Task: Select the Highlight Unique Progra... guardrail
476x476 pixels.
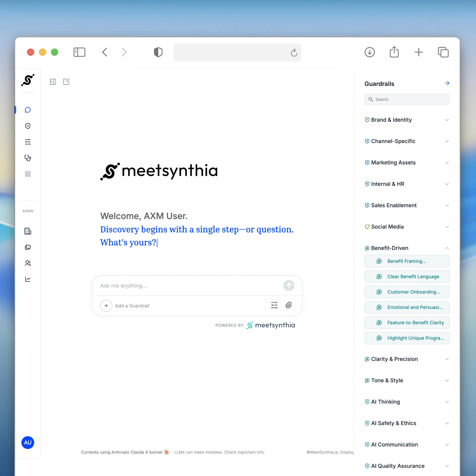Action: tap(407, 338)
